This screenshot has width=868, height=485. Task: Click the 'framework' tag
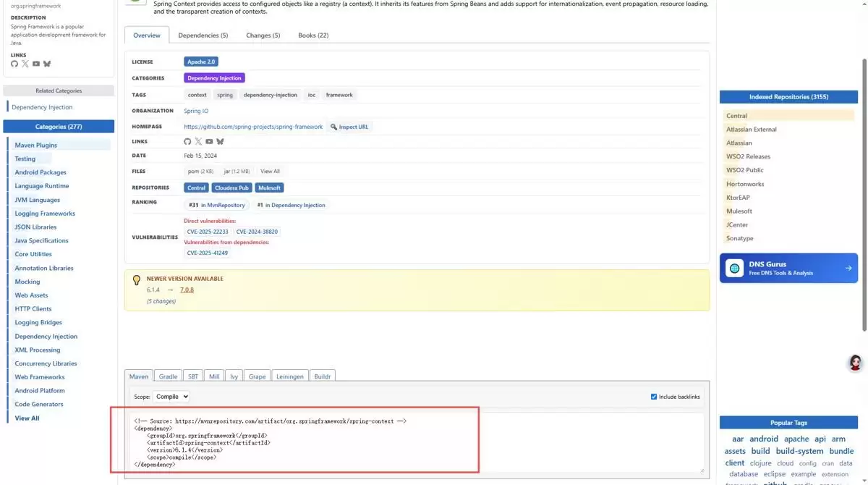tap(339, 95)
